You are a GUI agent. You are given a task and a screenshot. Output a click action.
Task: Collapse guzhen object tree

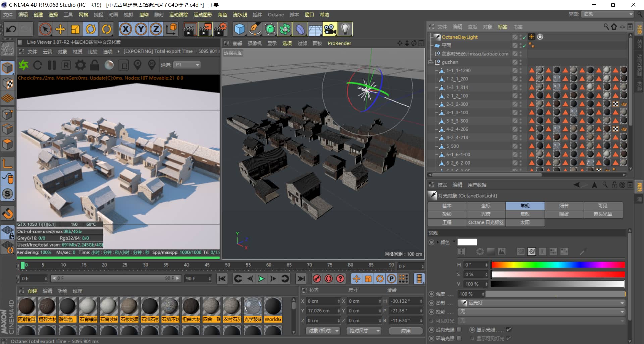coord(430,62)
